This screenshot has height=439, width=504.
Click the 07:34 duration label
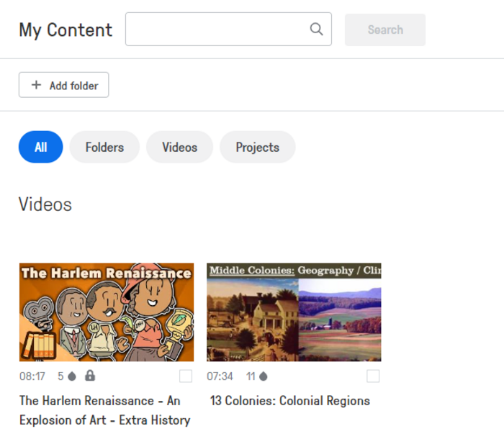pyautogui.click(x=220, y=376)
